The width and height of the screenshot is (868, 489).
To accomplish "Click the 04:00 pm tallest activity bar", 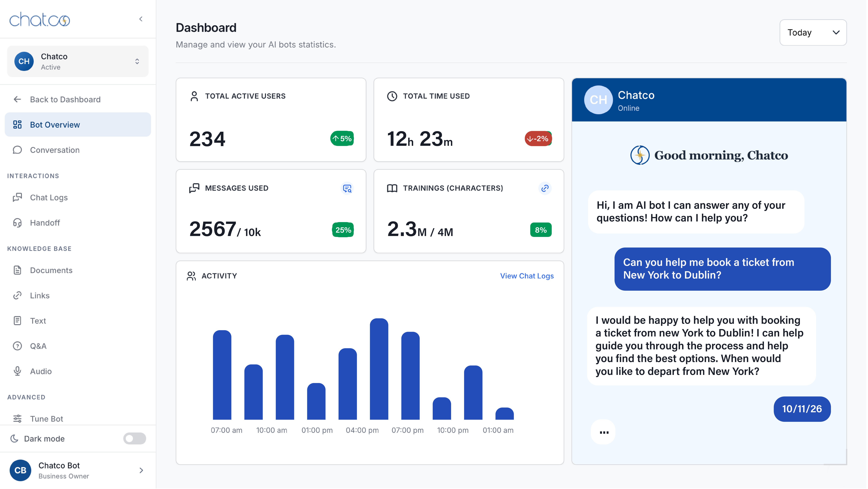I will (379, 369).
